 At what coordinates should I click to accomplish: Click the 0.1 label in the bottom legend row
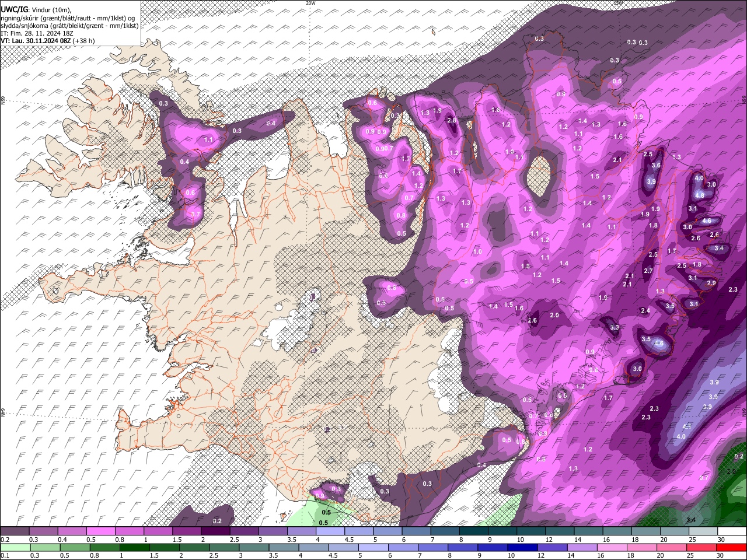[4, 556]
